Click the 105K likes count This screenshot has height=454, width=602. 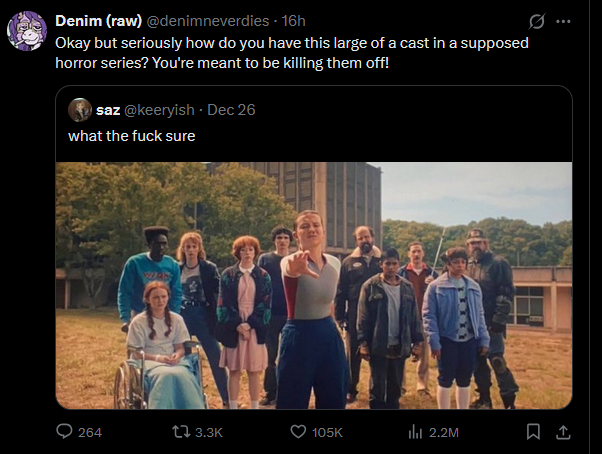pyautogui.click(x=327, y=433)
